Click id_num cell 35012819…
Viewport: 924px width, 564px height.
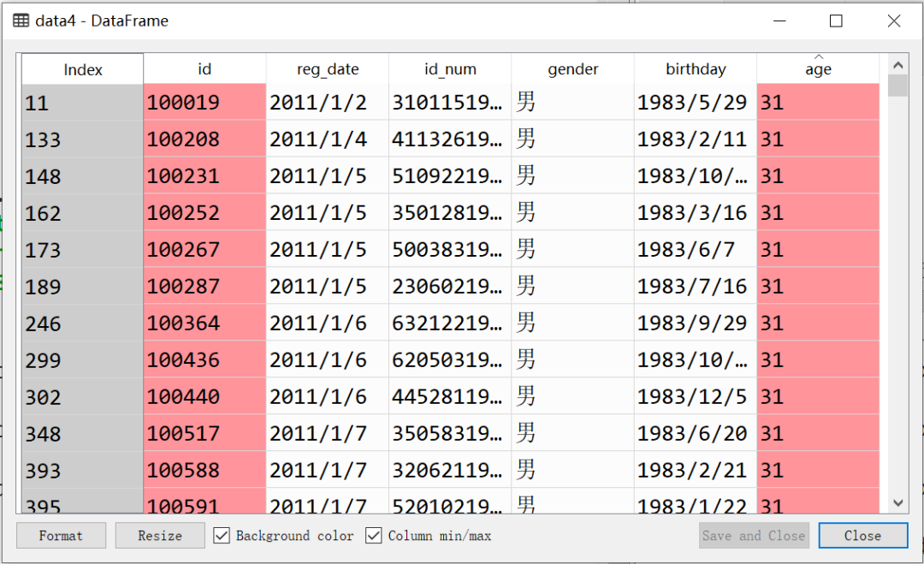450,213
